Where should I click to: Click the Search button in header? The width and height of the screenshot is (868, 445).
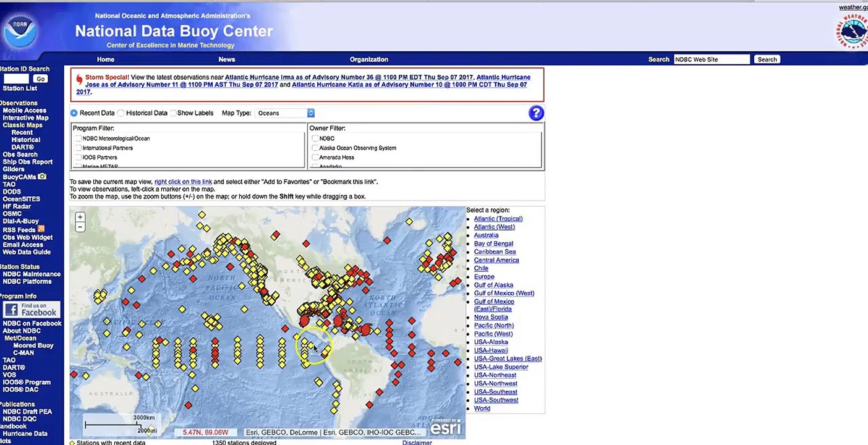(767, 59)
